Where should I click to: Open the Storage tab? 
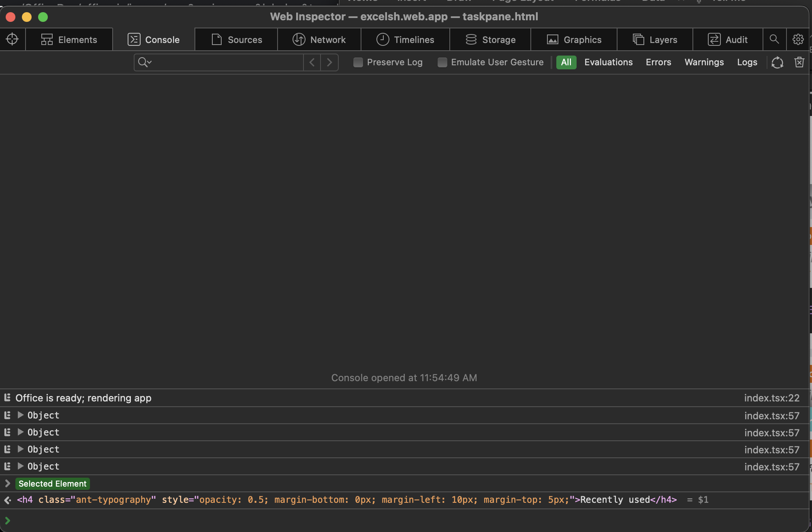click(490, 40)
